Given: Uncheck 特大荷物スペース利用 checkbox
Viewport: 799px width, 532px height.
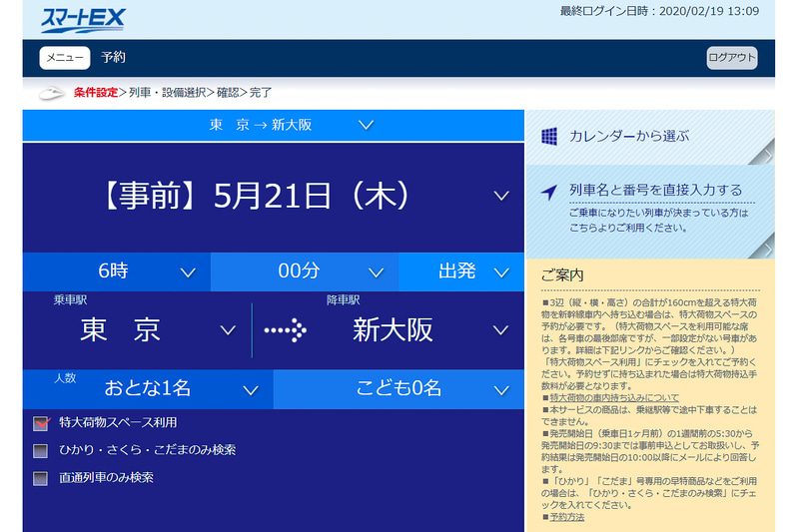Looking at the screenshot, I should tap(41, 423).
